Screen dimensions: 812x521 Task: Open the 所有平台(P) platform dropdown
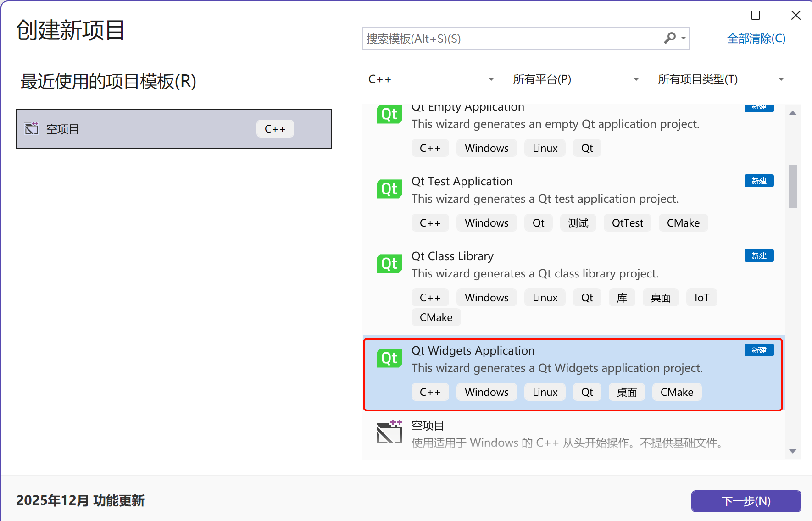click(x=575, y=79)
